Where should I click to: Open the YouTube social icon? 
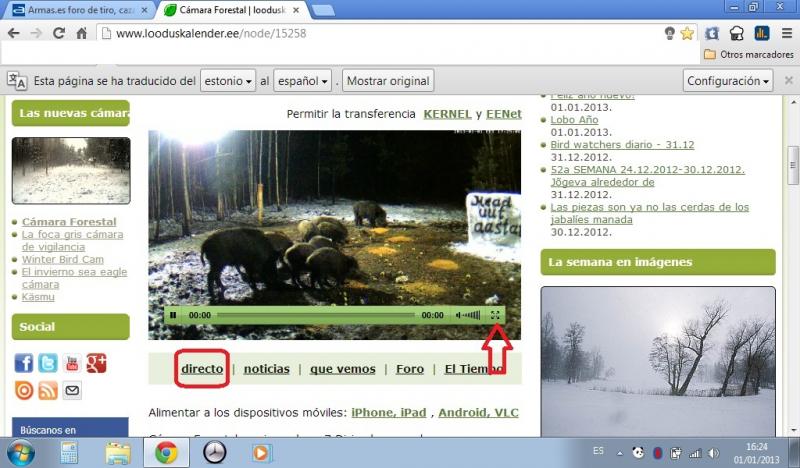click(72, 363)
